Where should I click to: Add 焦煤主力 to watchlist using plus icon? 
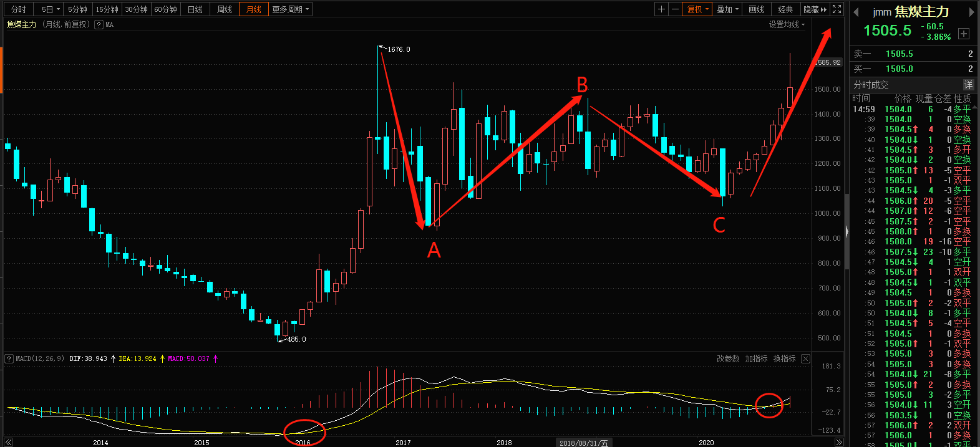click(964, 34)
